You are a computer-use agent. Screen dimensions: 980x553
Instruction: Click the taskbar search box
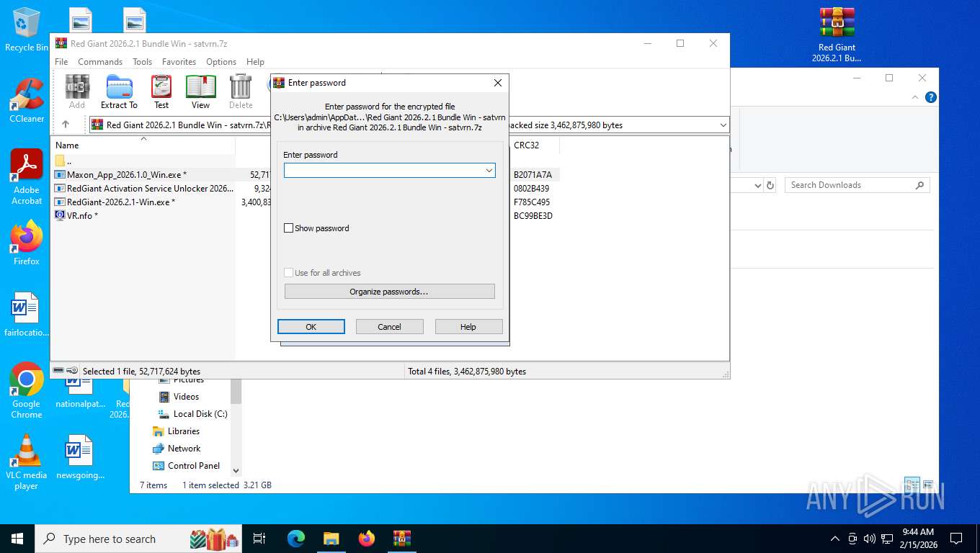(x=139, y=539)
